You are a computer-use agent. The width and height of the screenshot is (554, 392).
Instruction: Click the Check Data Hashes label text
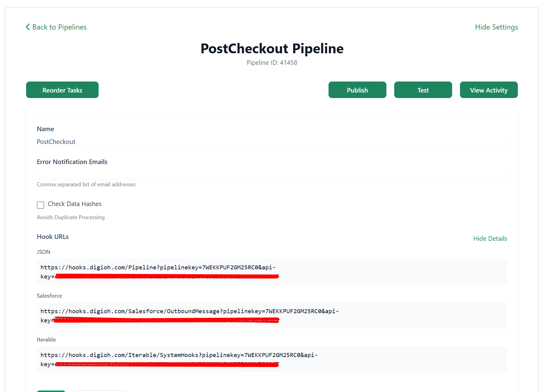point(75,204)
